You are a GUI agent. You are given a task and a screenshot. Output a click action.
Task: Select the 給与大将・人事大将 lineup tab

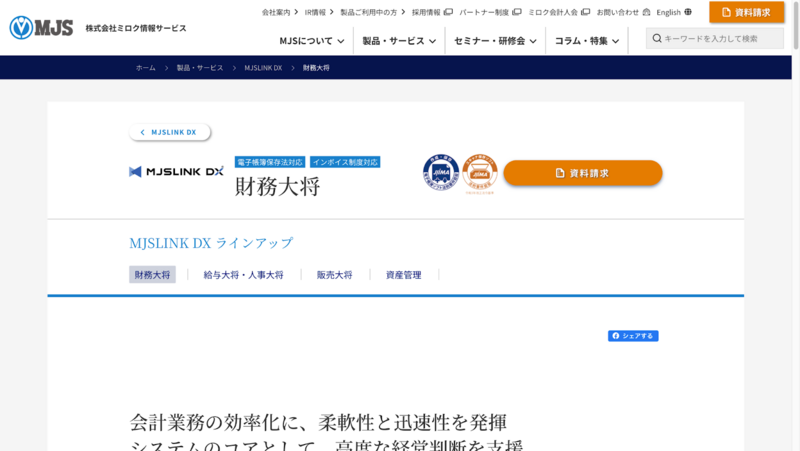point(243,274)
